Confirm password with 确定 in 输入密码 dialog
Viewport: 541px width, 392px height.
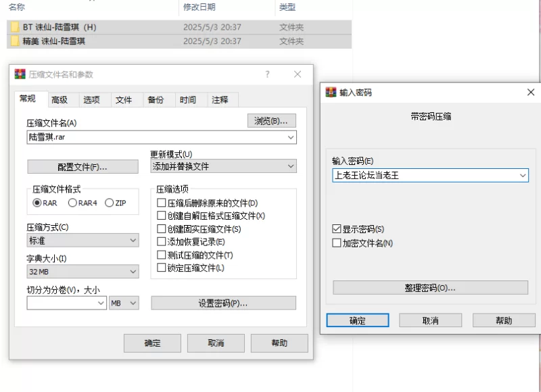358,320
